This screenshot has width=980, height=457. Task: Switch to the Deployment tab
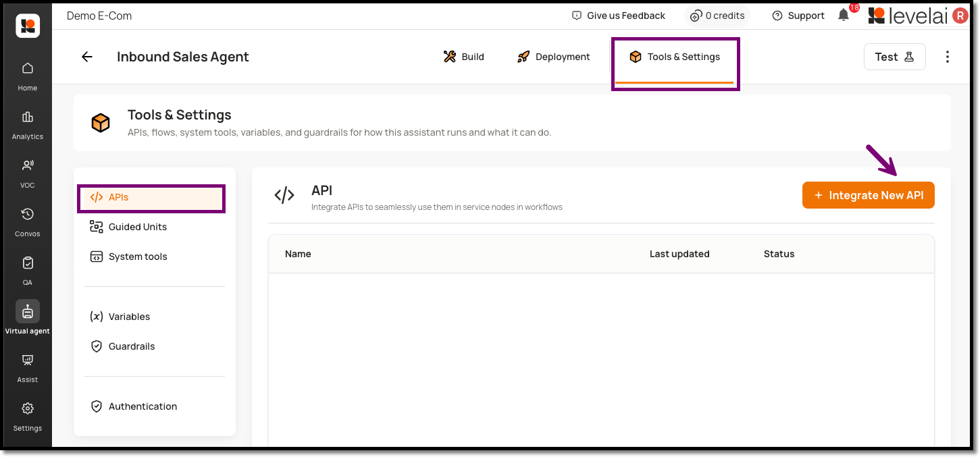click(554, 57)
